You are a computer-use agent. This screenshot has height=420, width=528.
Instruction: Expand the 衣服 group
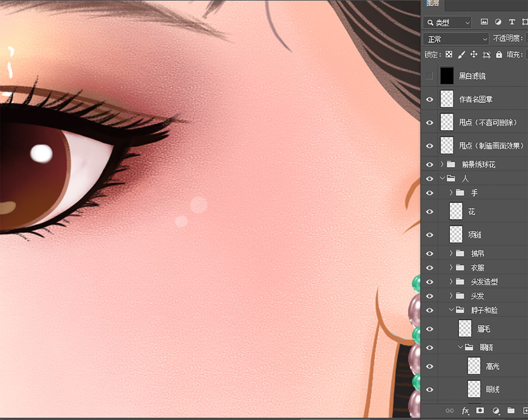(x=451, y=267)
